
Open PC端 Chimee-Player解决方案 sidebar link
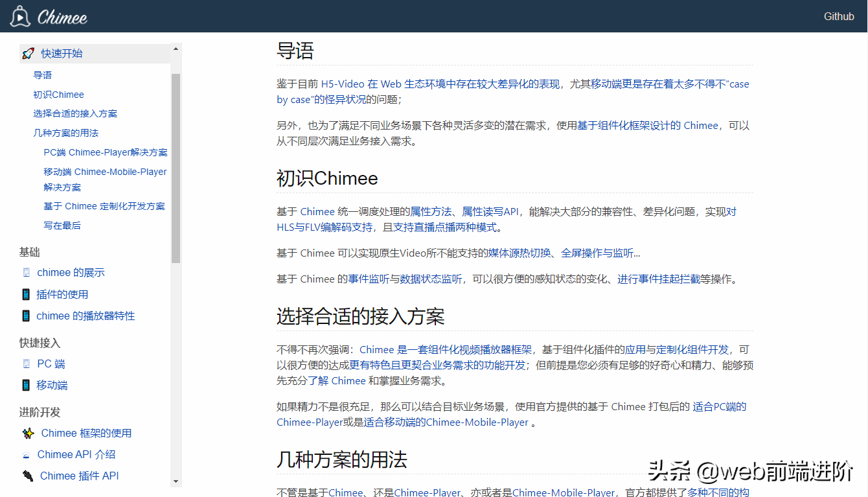106,152
